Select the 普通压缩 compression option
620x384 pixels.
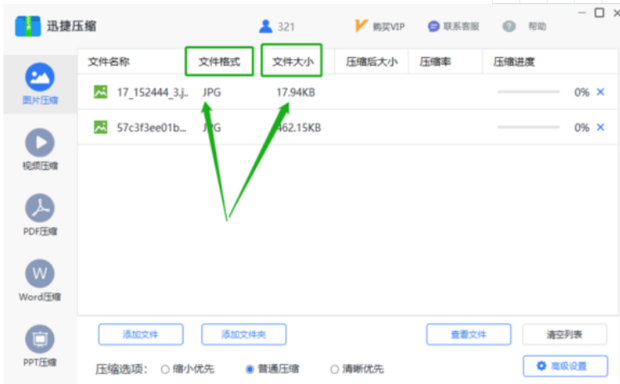tap(250, 369)
